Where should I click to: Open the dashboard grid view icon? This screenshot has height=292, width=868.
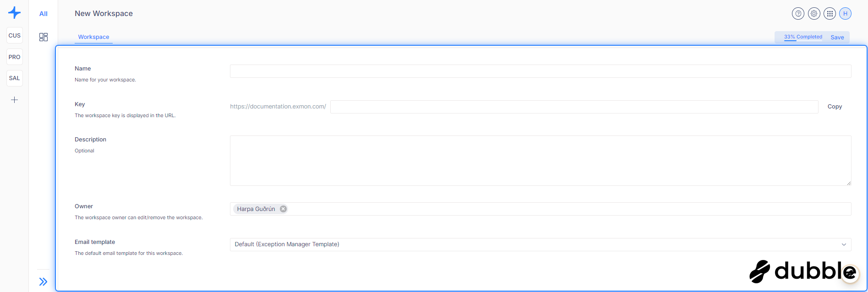pyautogui.click(x=44, y=37)
